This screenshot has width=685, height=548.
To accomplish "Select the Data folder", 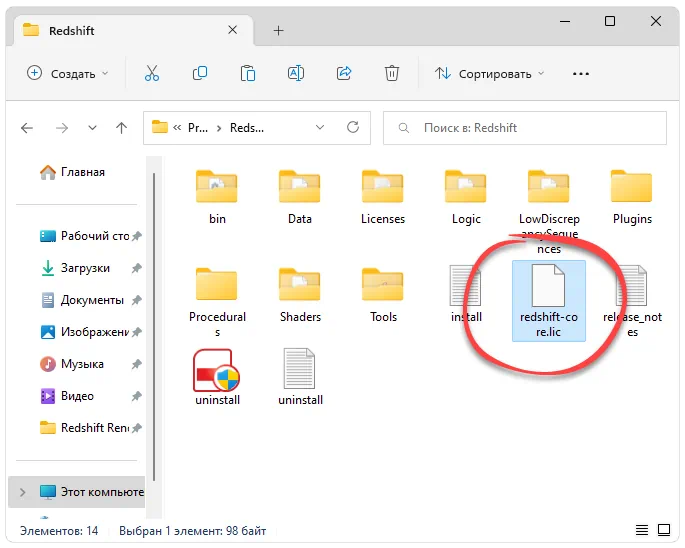I will [300, 198].
